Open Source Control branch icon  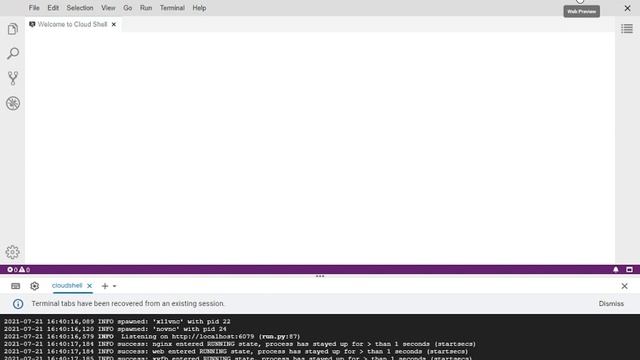coord(13,78)
